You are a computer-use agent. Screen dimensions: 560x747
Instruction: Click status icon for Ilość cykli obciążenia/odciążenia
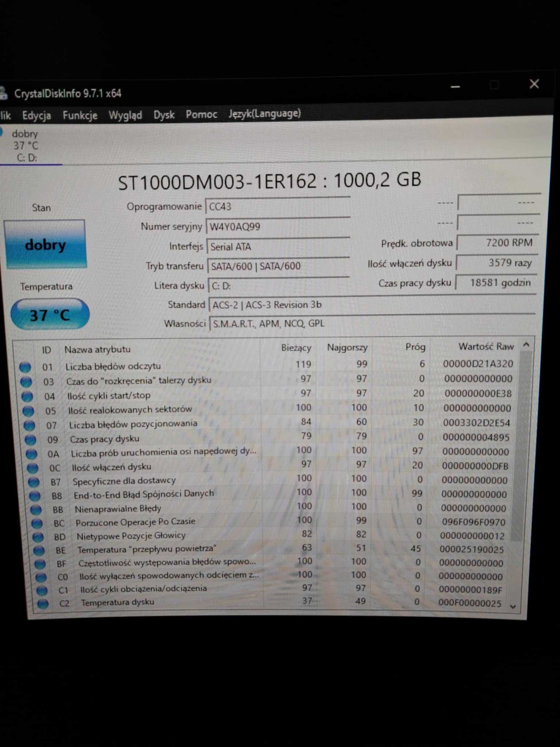click(x=42, y=591)
